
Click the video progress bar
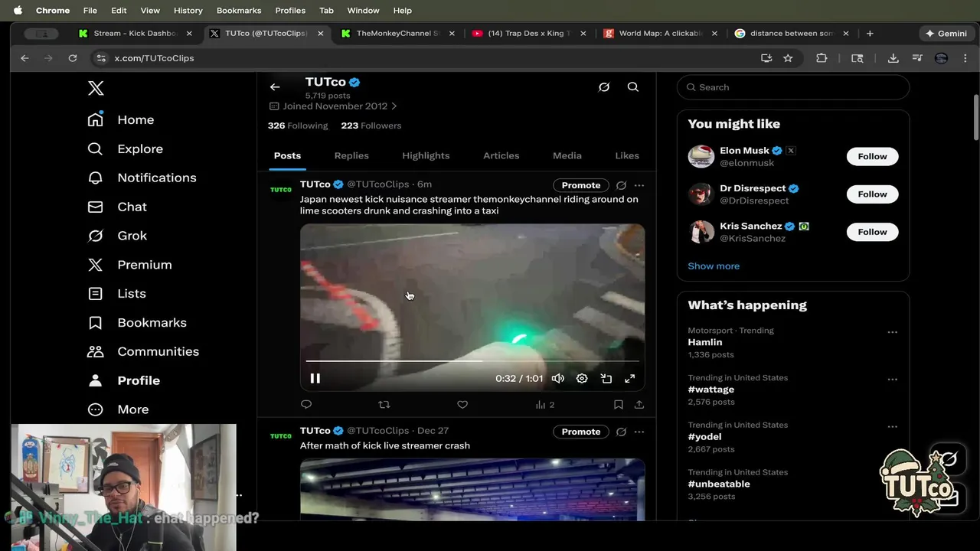(472, 360)
